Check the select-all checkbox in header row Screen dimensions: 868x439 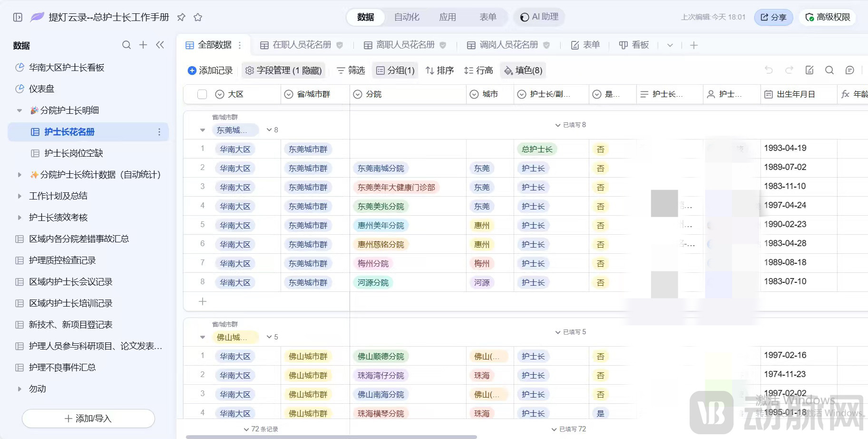202,94
